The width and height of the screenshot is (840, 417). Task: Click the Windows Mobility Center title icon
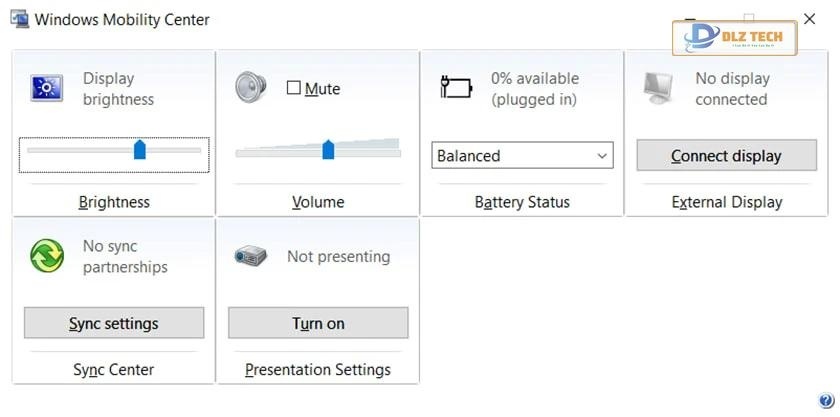pos(19,19)
